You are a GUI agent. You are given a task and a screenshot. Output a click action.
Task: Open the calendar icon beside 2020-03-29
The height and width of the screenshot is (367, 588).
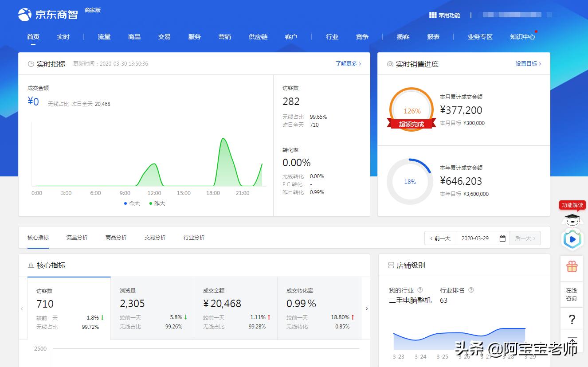tap(502, 238)
